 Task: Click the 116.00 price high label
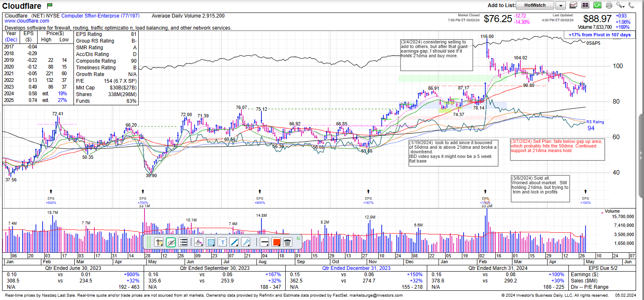(x=487, y=37)
